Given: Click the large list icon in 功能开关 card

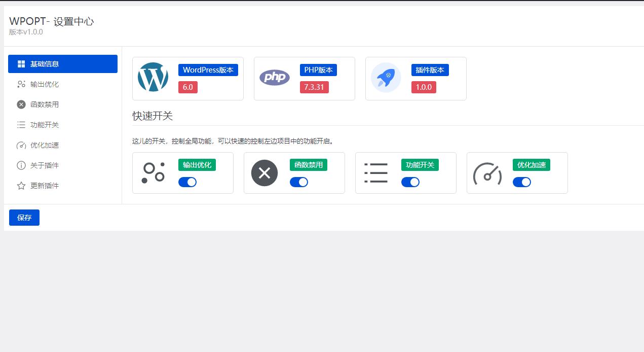Looking at the screenshot, I should (x=376, y=173).
